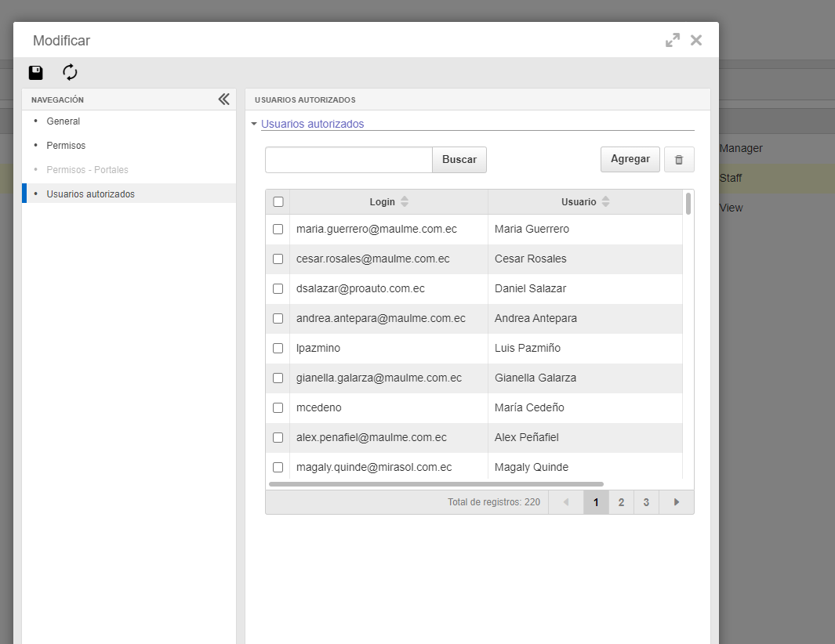Viewport: 835px width, 644px height.
Task: Go to page 1
Action: [x=596, y=502]
